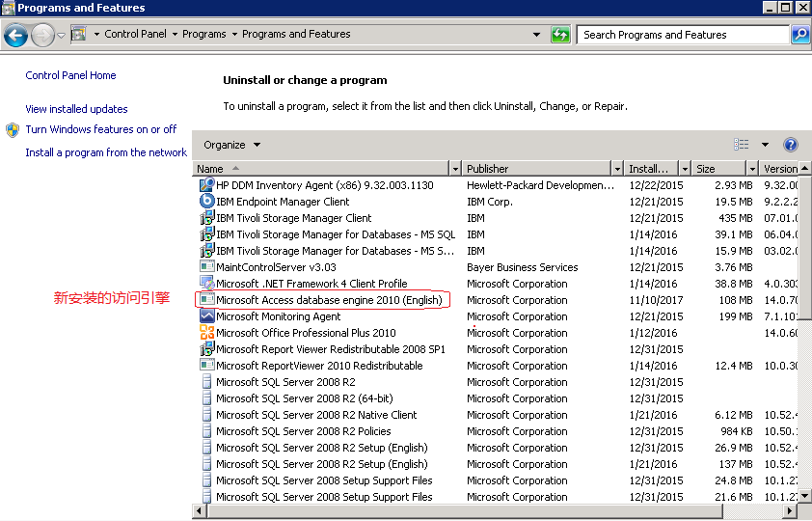812x521 pixels.
Task: Click the Report Viewer Redistributable 2008 SP1 icon
Action: click(x=207, y=348)
